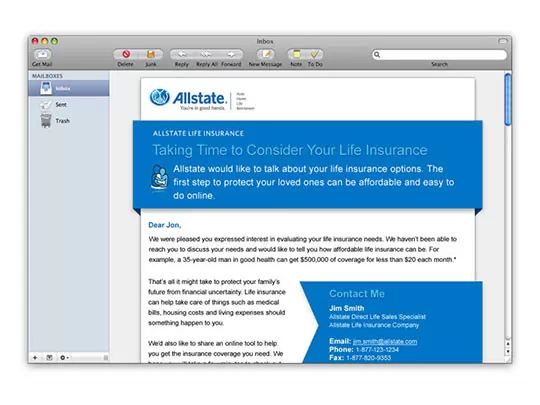
Task: Click the "Contact Me" heading
Action: [x=357, y=293]
